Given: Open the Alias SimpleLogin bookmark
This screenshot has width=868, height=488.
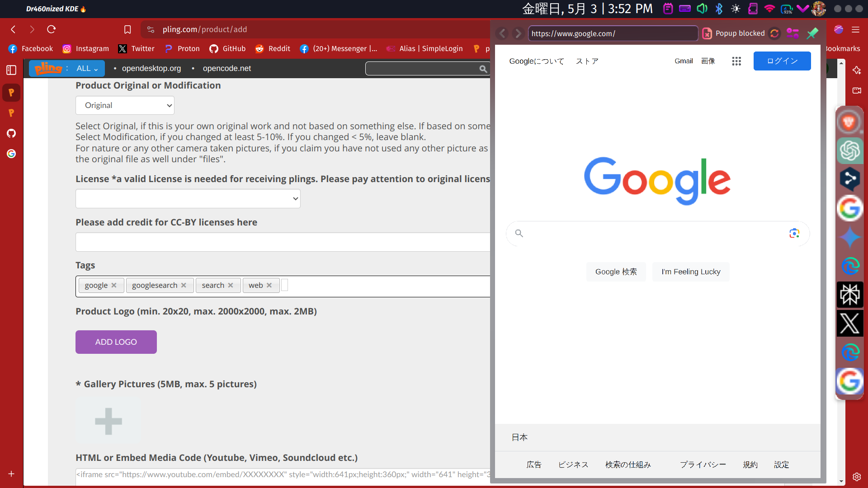Looking at the screenshot, I should [425, 49].
